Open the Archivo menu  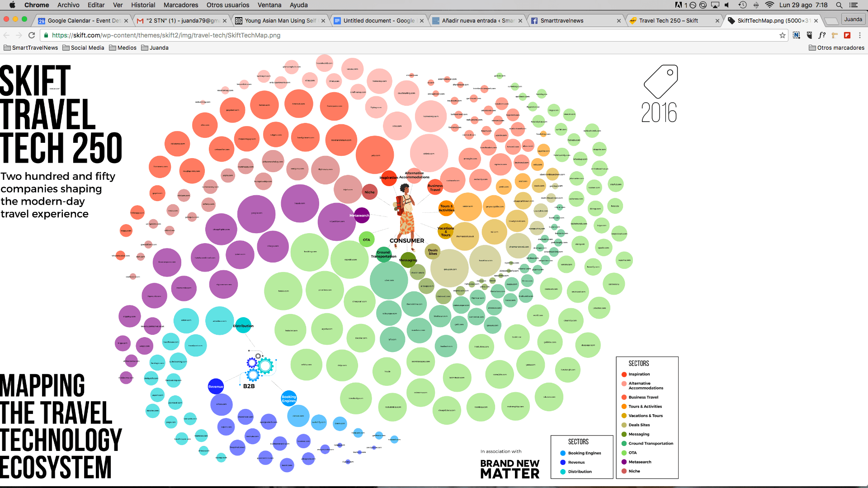click(x=68, y=5)
